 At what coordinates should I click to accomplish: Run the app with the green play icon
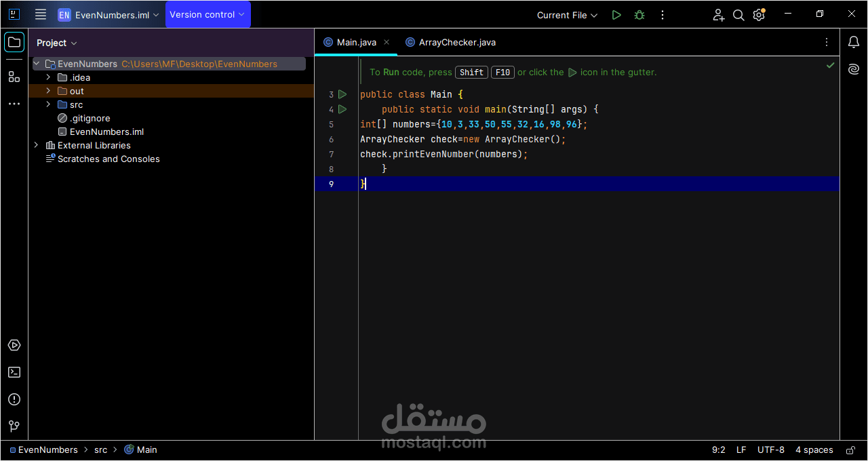616,14
